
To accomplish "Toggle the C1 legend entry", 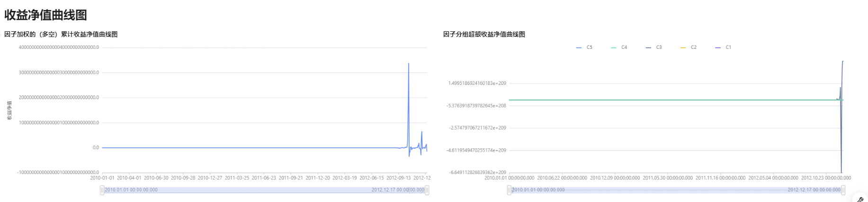I will point(723,47).
